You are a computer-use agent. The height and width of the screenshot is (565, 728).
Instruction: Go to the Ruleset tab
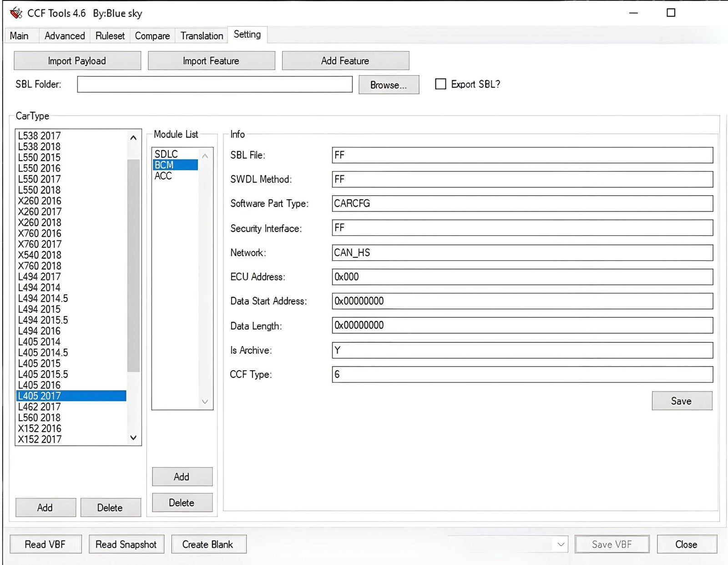tap(110, 36)
